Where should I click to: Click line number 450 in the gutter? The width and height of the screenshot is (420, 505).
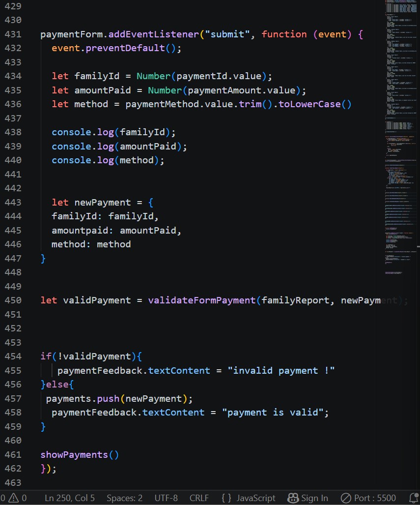13,300
